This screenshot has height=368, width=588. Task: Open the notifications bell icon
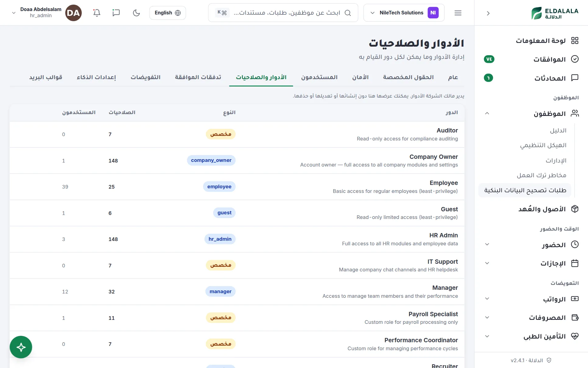(97, 13)
